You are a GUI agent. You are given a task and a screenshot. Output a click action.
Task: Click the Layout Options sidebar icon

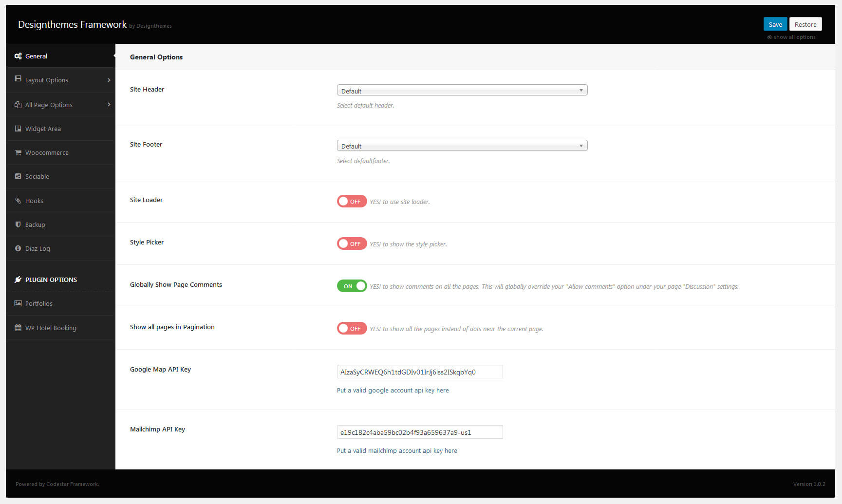(18, 78)
